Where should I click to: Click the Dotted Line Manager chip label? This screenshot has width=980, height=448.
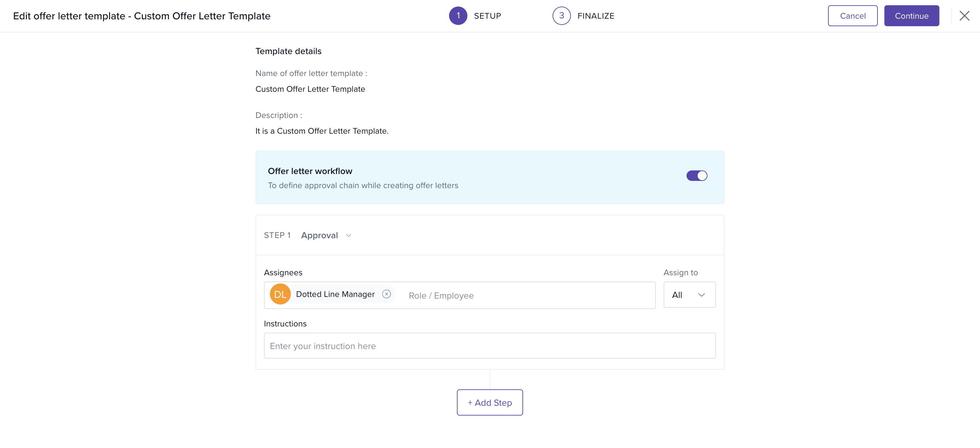(x=335, y=294)
